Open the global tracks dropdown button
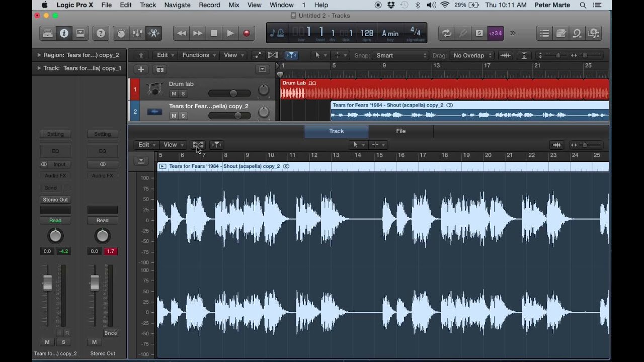The height and width of the screenshot is (362, 644). coord(262,69)
